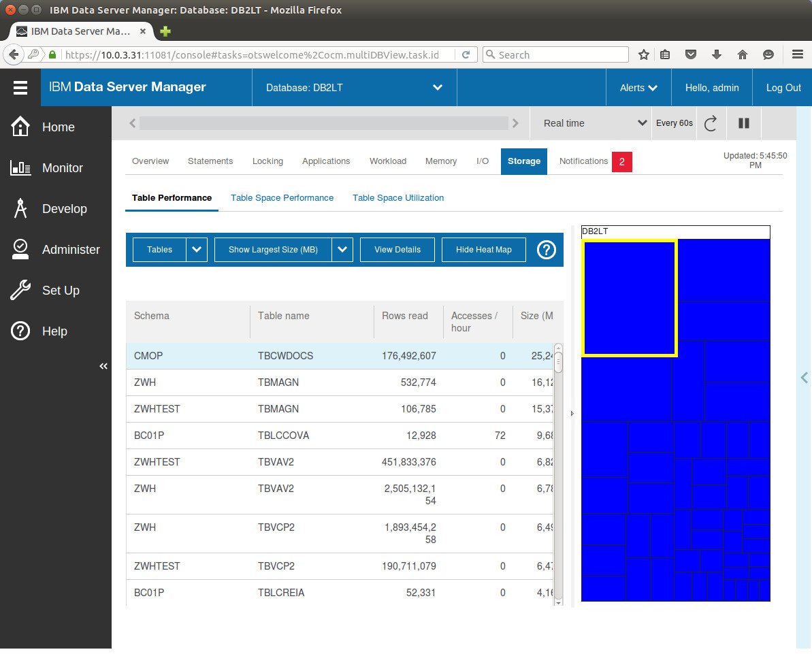Go to Firefox home page icon
The image size is (812, 654).
743,54
